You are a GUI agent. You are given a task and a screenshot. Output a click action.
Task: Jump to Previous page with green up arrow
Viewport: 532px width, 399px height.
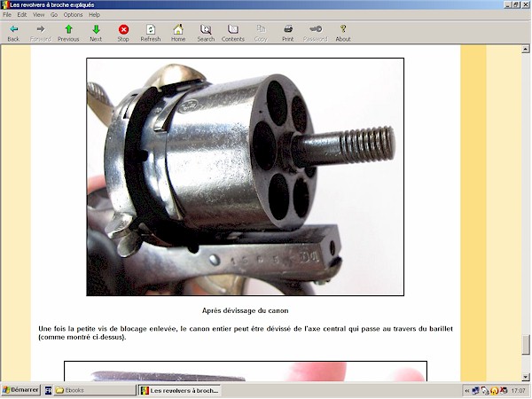click(x=68, y=33)
